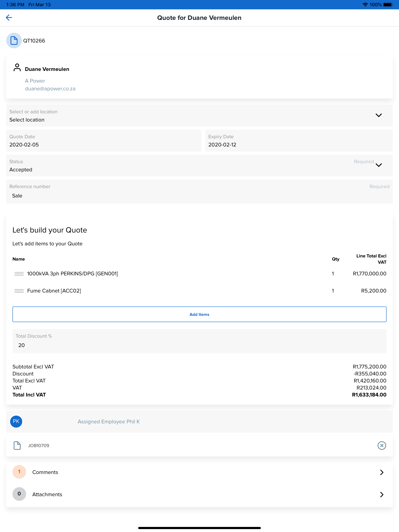Tap the Attachments count badge
This screenshot has height=532, width=399.
19,494
